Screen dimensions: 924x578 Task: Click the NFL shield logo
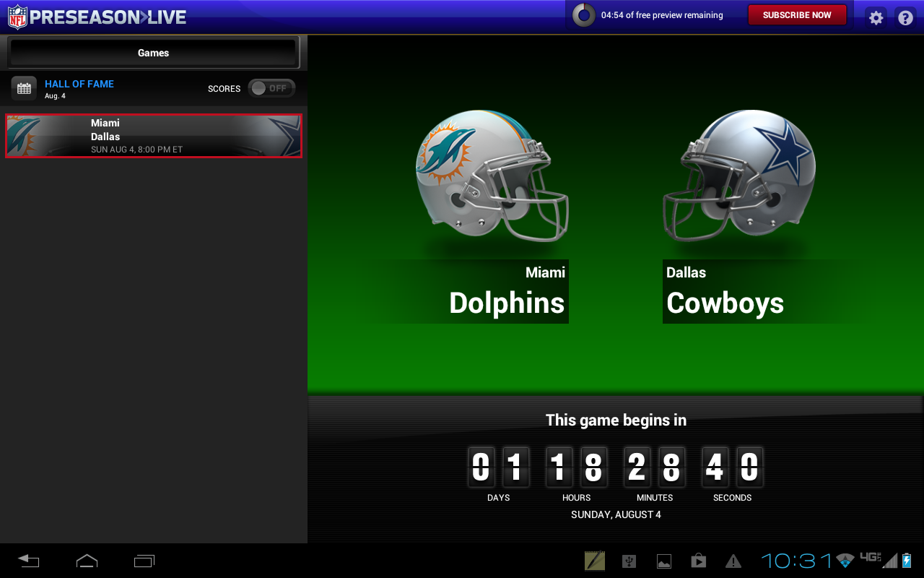pyautogui.click(x=17, y=17)
